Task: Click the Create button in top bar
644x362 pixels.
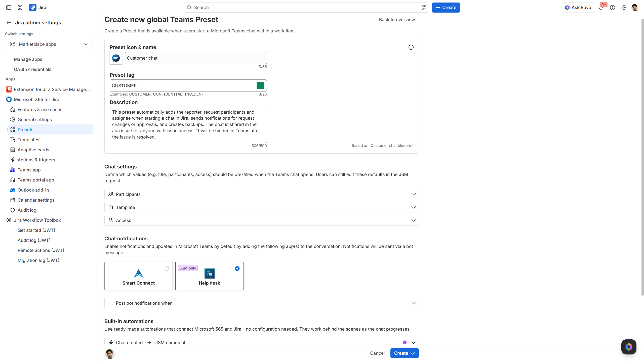Action: 446,8
